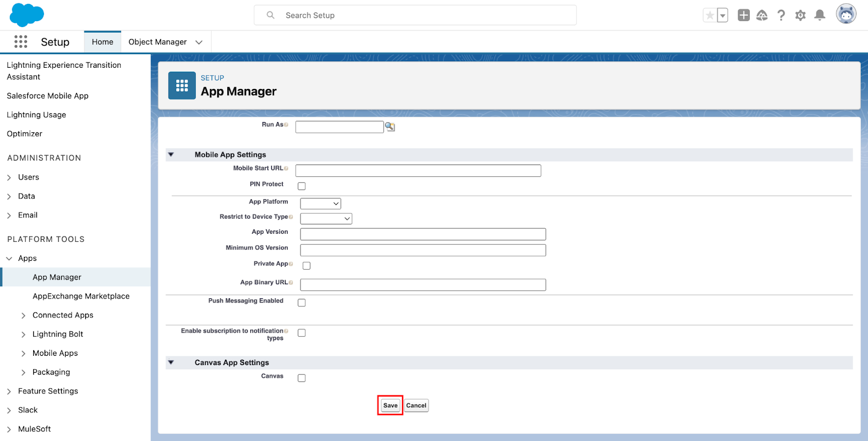This screenshot has height=441, width=868.
Task: Click the App Manager header icon
Action: [182, 86]
